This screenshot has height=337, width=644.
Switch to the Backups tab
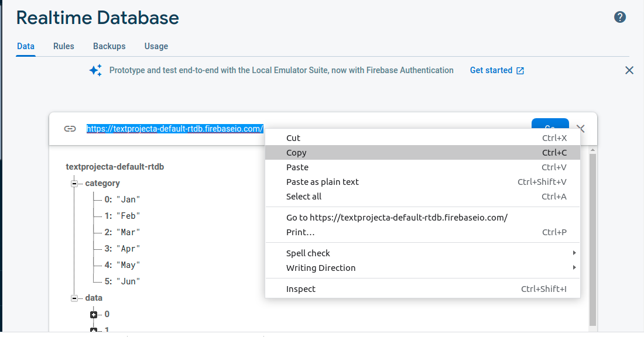pyautogui.click(x=109, y=46)
